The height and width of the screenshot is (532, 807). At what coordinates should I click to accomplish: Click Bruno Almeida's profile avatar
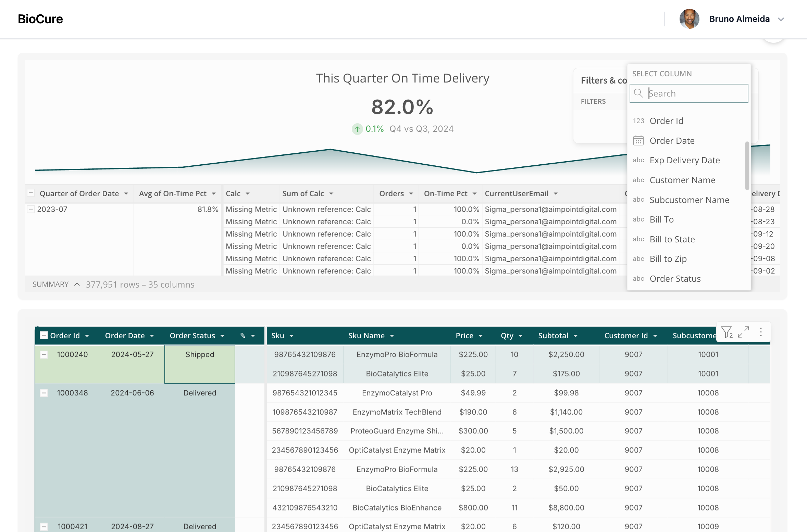tap(689, 19)
